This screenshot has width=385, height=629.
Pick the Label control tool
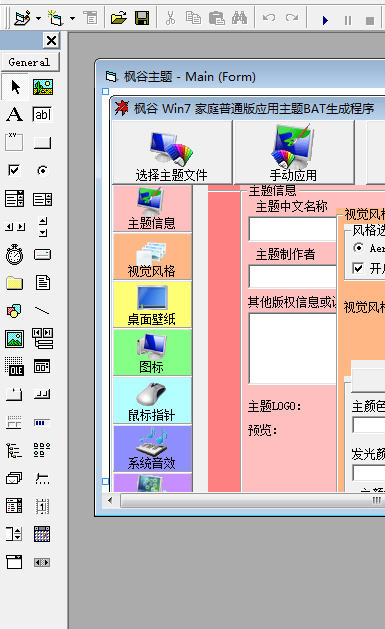coord(14,114)
